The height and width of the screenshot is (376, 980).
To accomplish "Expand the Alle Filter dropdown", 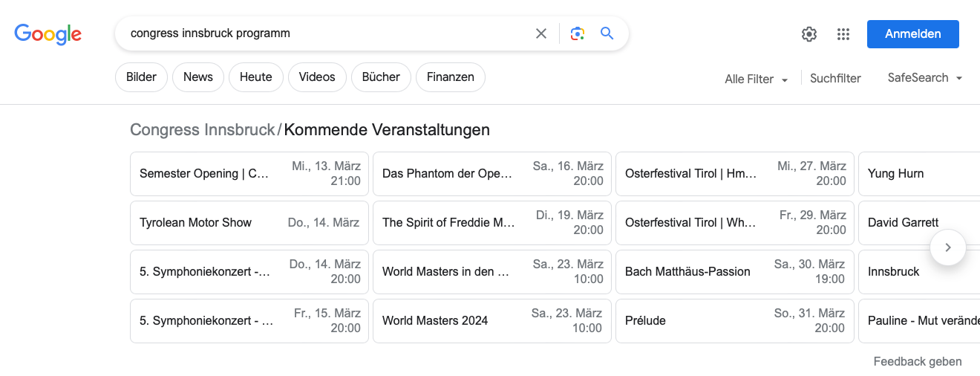I will tap(756, 79).
